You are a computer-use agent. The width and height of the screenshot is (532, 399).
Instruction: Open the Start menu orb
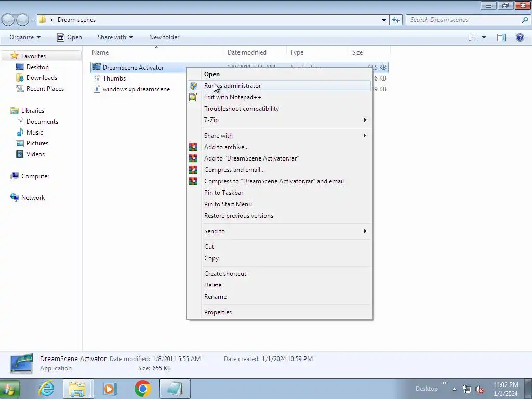coord(9,389)
